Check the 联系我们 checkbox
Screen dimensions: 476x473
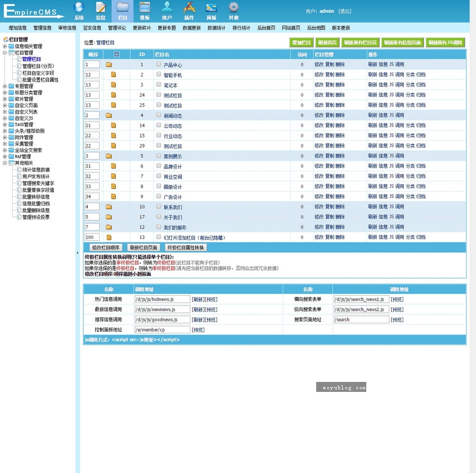[x=158, y=206]
